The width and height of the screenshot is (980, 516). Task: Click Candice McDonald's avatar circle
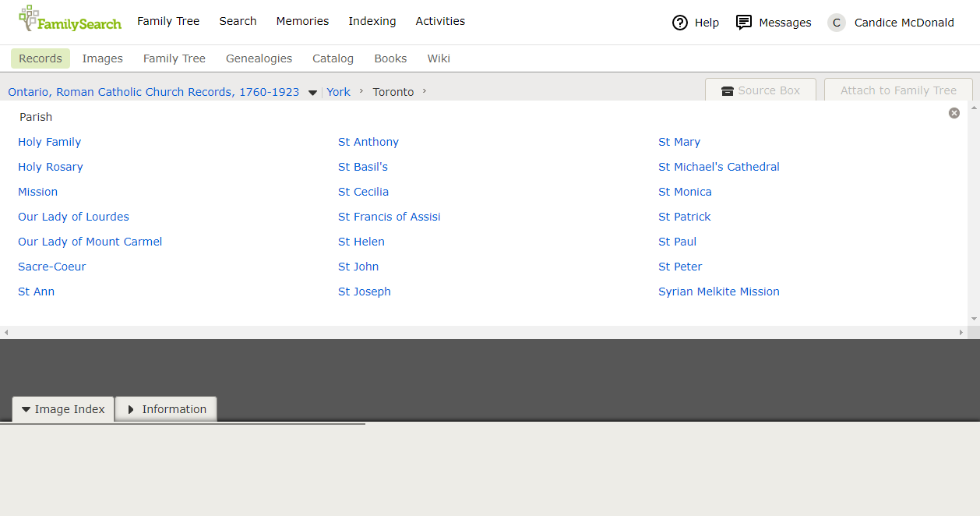[x=837, y=23]
